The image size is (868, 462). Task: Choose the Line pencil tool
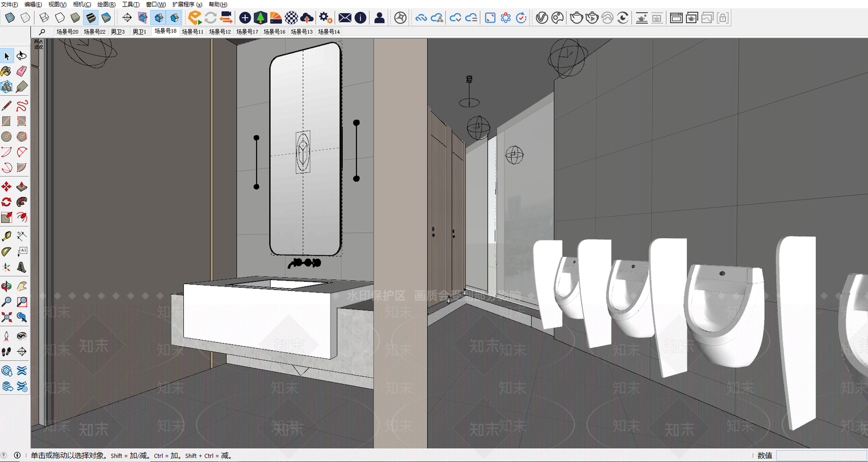pos(7,106)
